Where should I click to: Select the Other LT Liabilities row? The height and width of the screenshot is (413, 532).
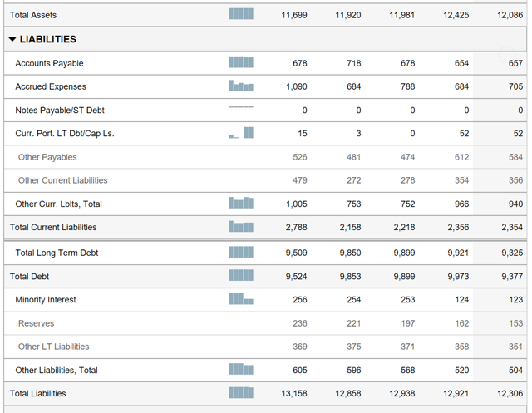point(53,347)
